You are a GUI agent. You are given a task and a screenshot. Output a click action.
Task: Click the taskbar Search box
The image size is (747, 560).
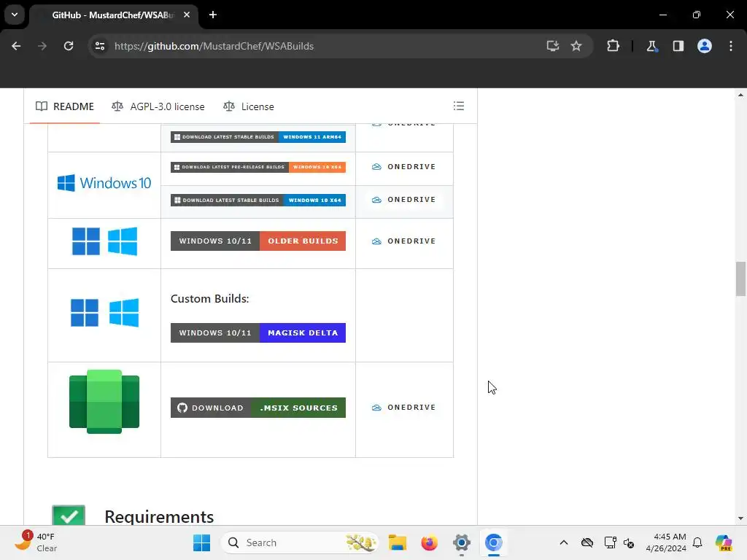point(299,542)
